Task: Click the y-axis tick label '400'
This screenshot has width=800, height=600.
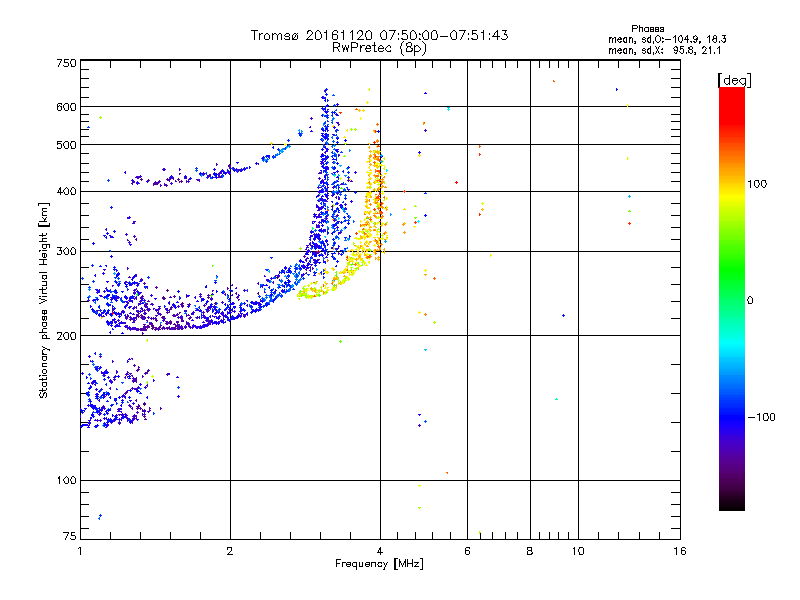Action: [x=67, y=192]
